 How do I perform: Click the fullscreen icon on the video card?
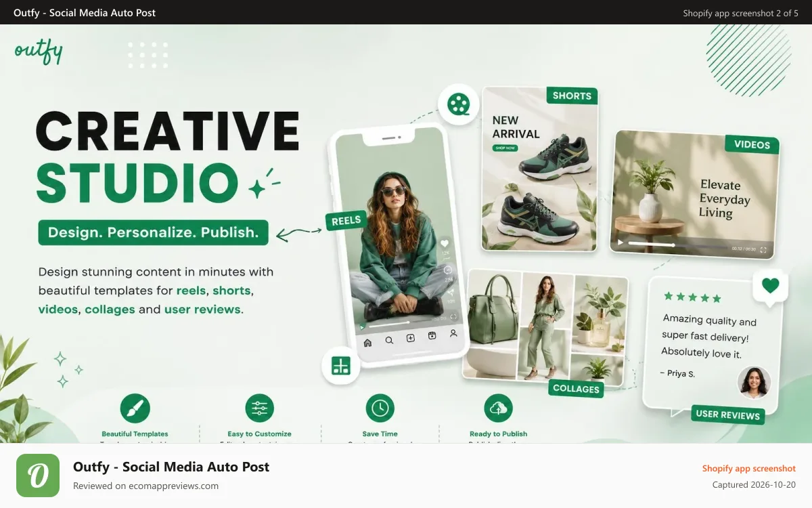pyautogui.click(x=763, y=249)
